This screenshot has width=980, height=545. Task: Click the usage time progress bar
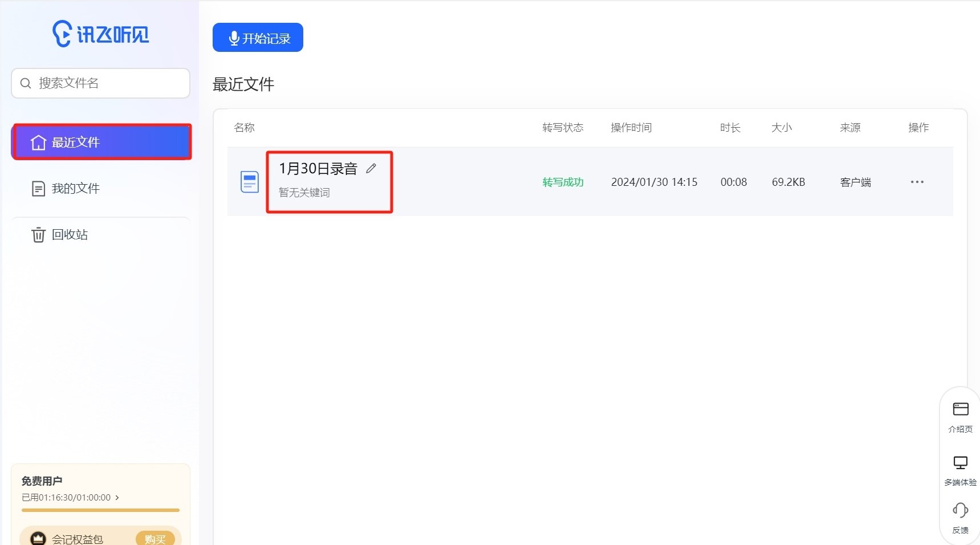100,510
